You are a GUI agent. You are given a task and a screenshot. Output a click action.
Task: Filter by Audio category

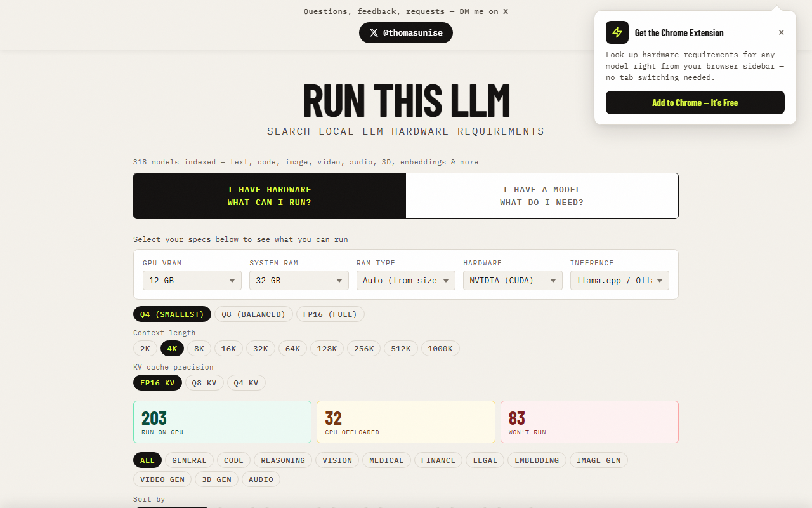[261, 479]
